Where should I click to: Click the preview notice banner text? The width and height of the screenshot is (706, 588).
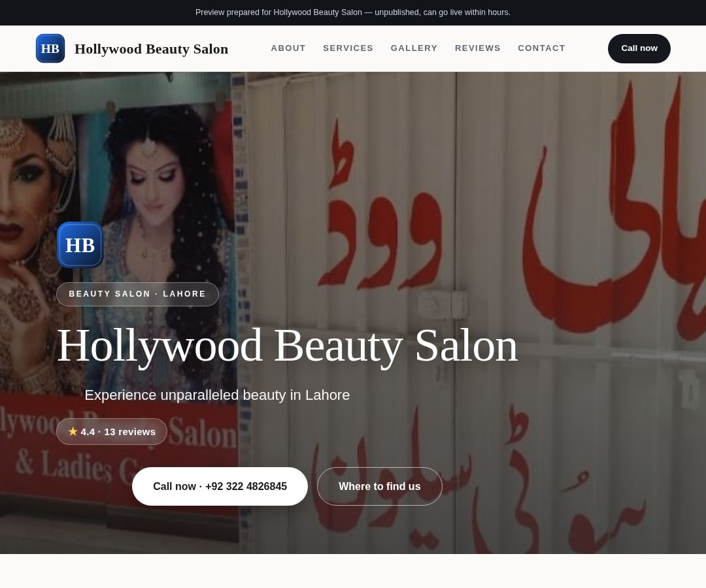click(353, 12)
